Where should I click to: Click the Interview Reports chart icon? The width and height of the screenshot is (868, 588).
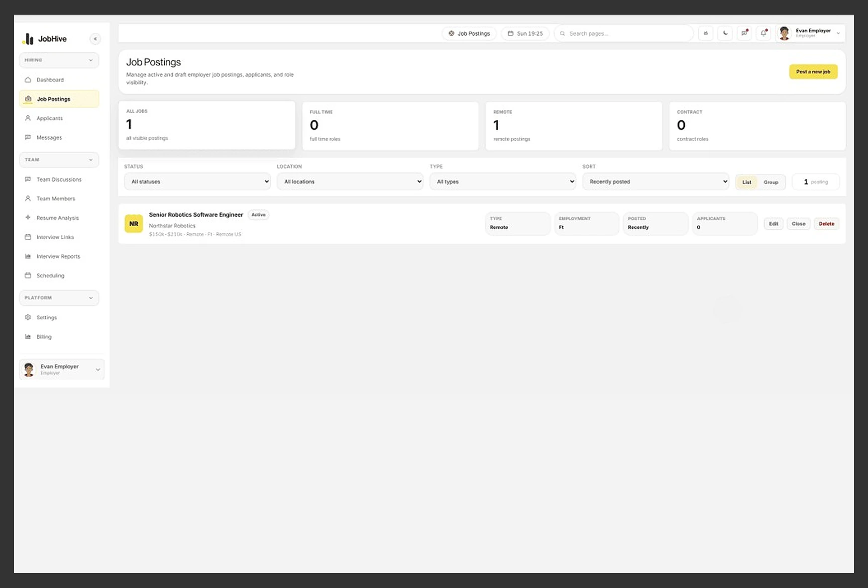tap(28, 256)
